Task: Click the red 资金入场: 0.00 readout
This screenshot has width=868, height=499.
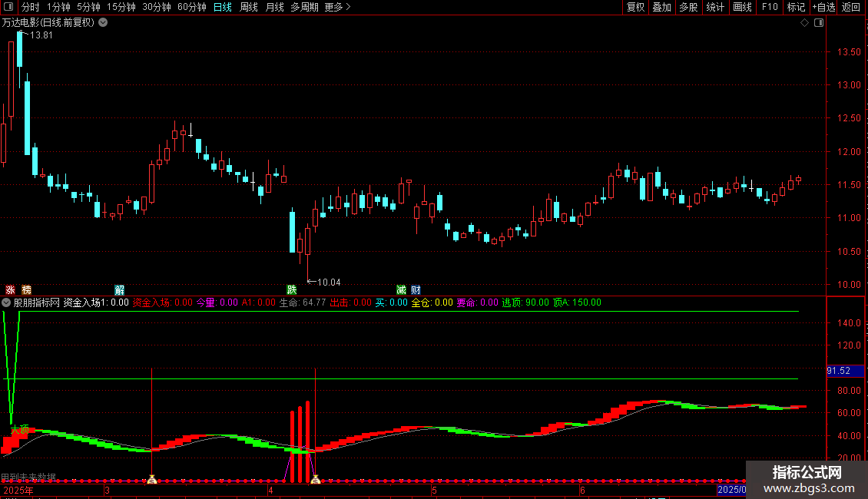Action: coord(163,302)
